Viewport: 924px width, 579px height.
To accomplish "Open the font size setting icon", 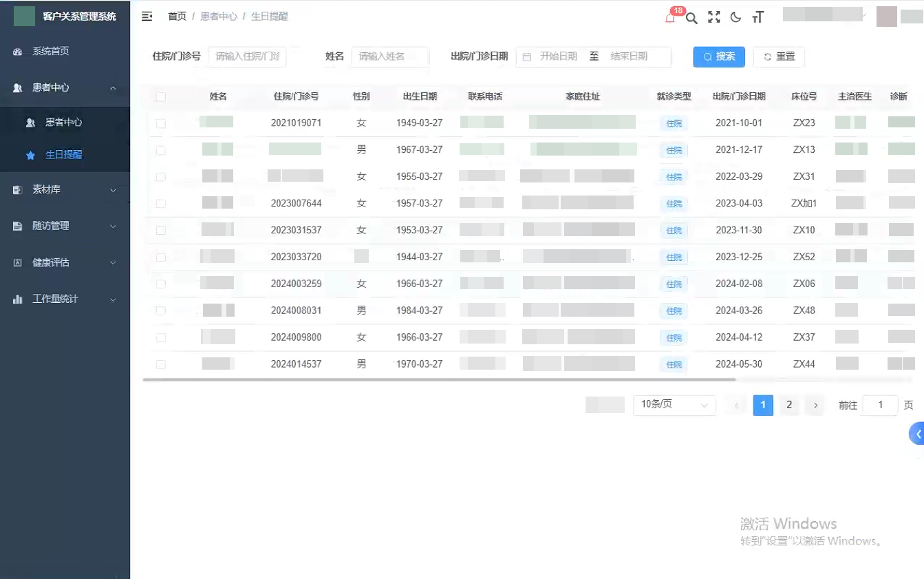I will (758, 17).
